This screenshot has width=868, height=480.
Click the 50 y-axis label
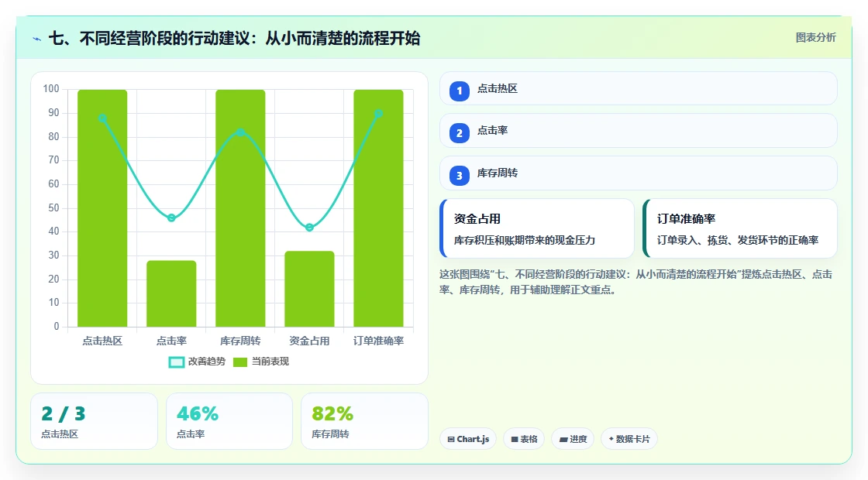pyautogui.click(x=53, y=208)
